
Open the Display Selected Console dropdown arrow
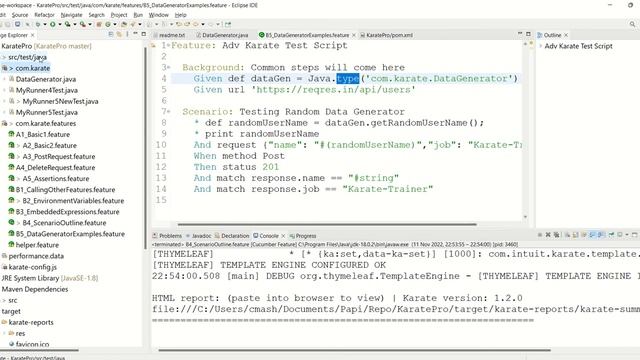627,235
